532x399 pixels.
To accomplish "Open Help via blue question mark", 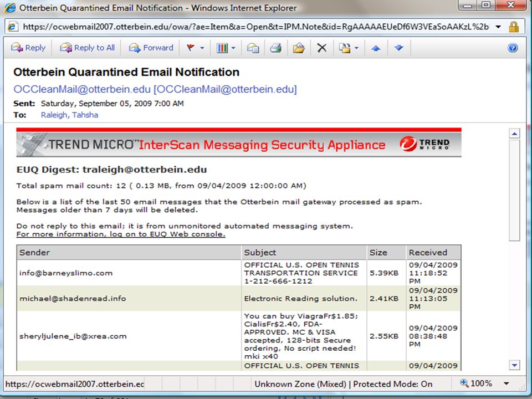I will [x=513, y=48].
